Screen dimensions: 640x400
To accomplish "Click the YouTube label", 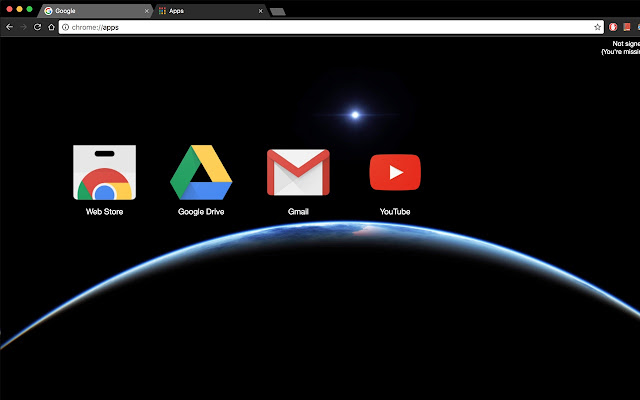I will [x=395, y=211].
